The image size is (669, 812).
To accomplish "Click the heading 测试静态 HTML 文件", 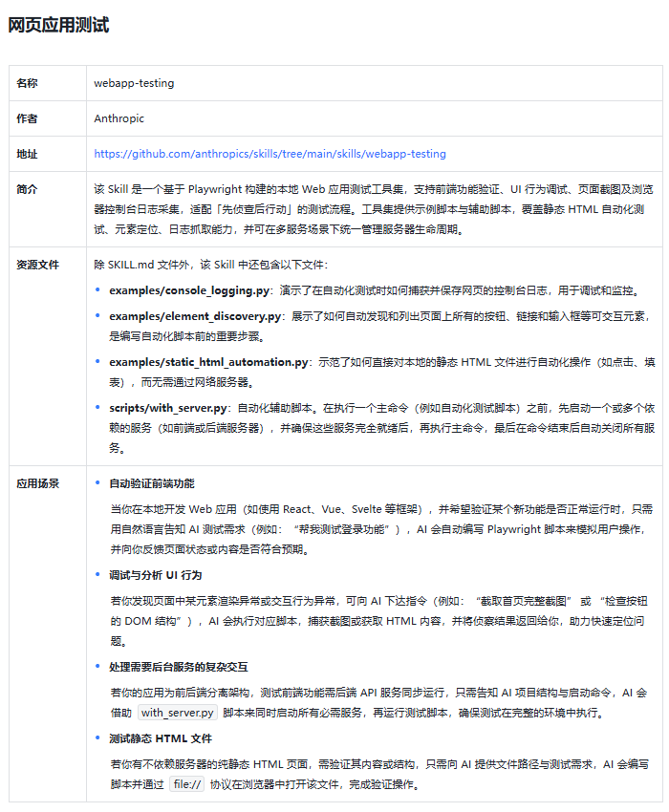I will click(161, 738).
